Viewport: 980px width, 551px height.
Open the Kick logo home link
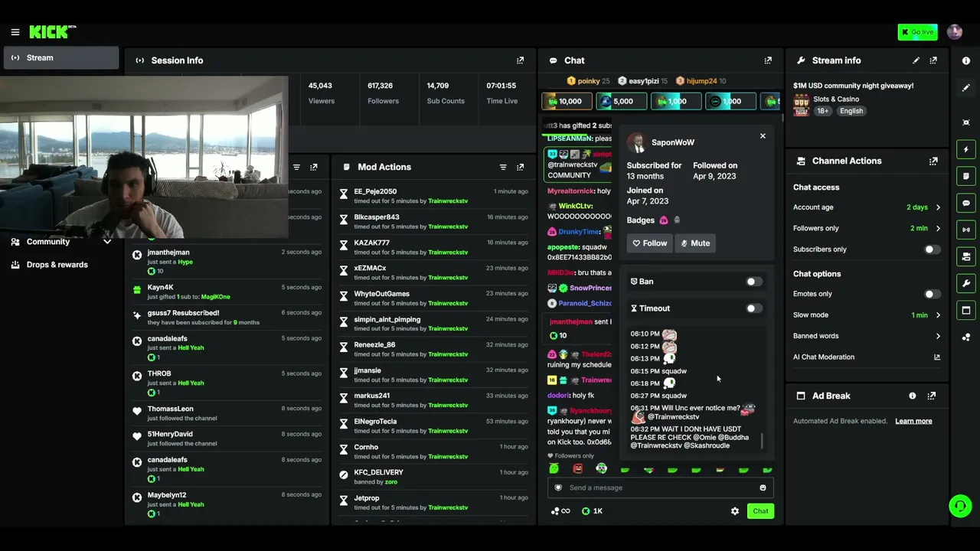tap(53, 31)
